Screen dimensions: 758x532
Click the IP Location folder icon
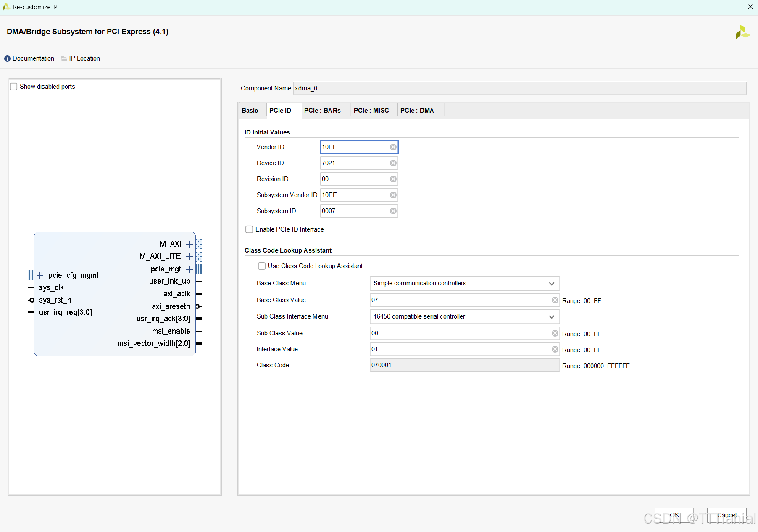[x=64, y=58]
